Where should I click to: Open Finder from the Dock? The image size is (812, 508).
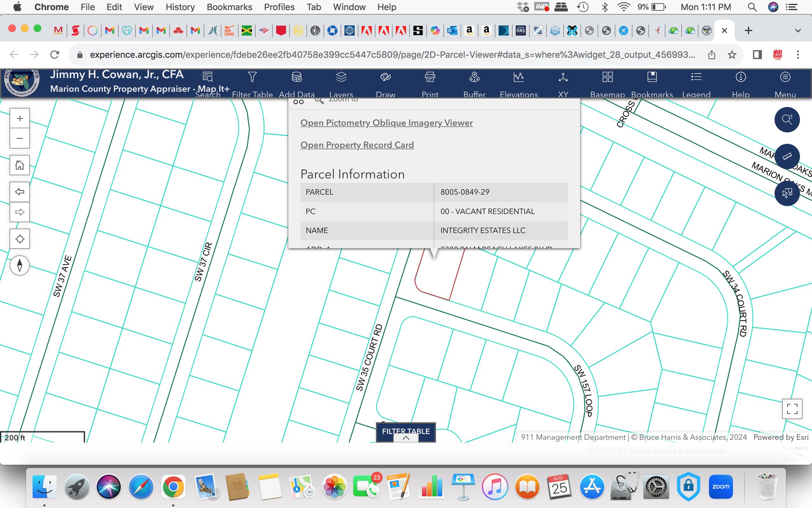pos(44,486)
